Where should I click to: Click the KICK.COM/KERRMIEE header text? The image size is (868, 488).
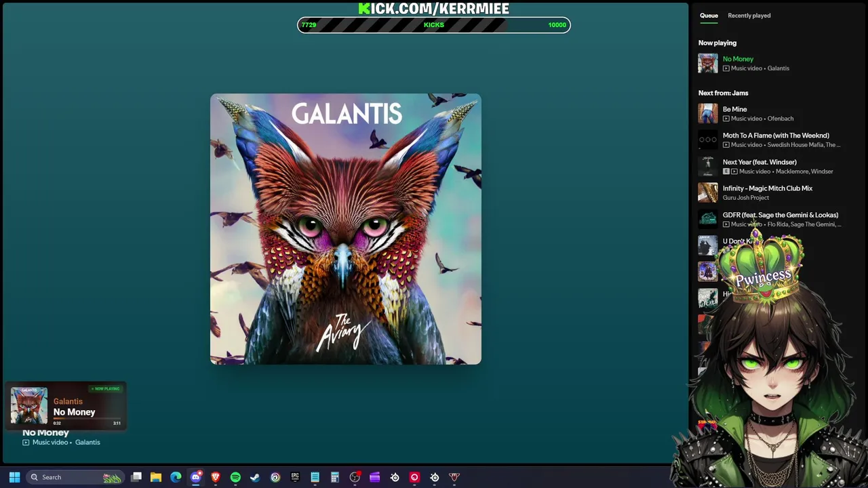click(x=434, y=8)
